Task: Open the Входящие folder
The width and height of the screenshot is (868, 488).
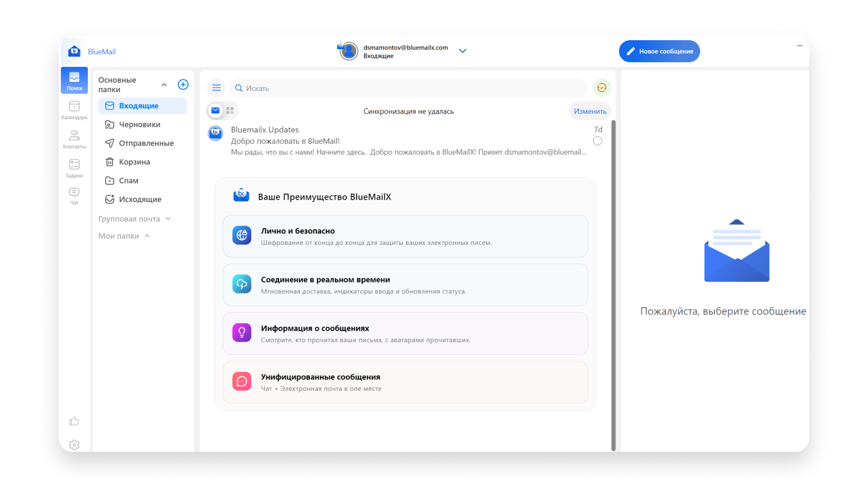Action: coord(142,106)
